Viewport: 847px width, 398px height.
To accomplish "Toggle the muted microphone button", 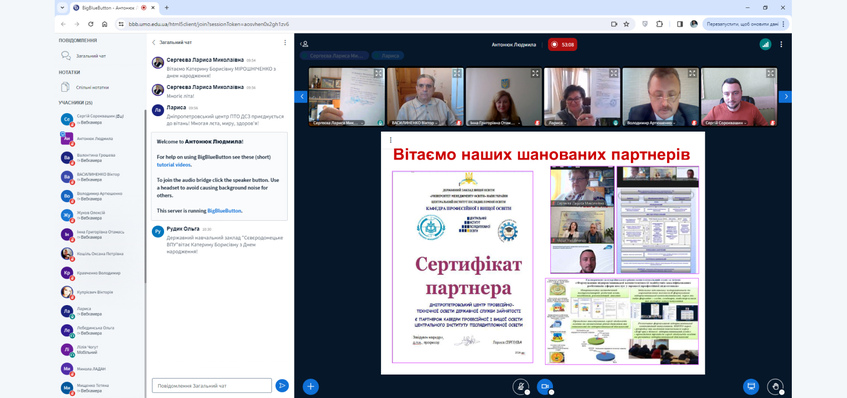I will (520, 386).
